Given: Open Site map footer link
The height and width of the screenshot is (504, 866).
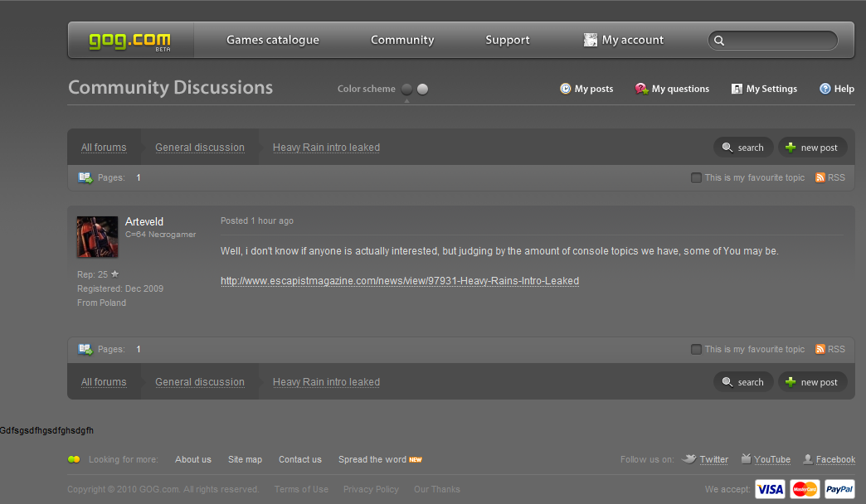Looking at the screenshot, I should tap(246, 459).
